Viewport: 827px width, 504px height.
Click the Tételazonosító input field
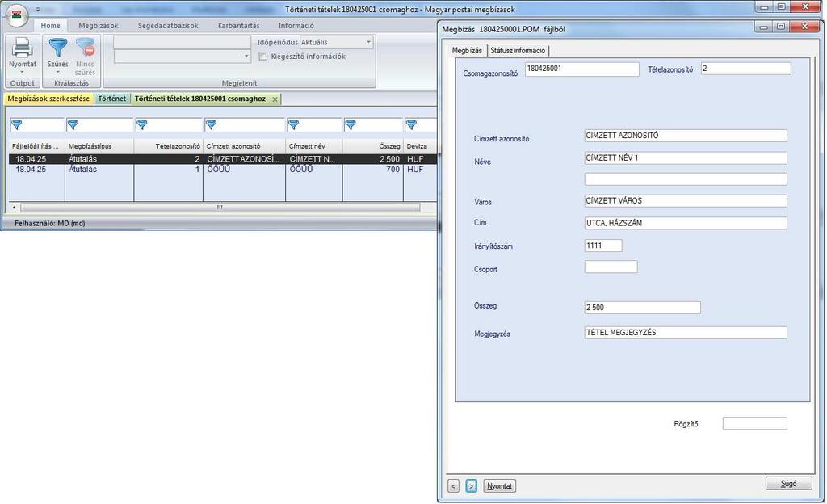pyautogui.click(x=745, y=69)
